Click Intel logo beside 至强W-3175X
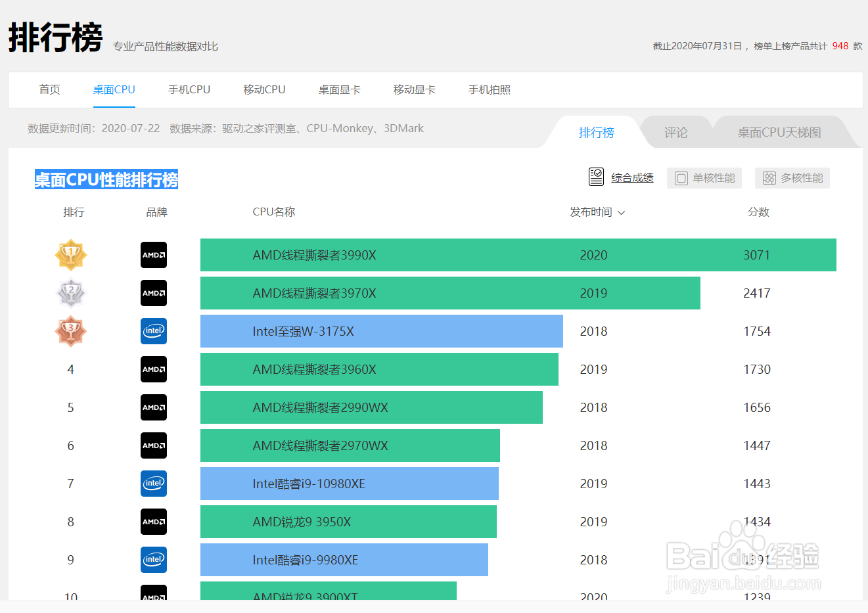The image size is (868, 613). (154, 331)
